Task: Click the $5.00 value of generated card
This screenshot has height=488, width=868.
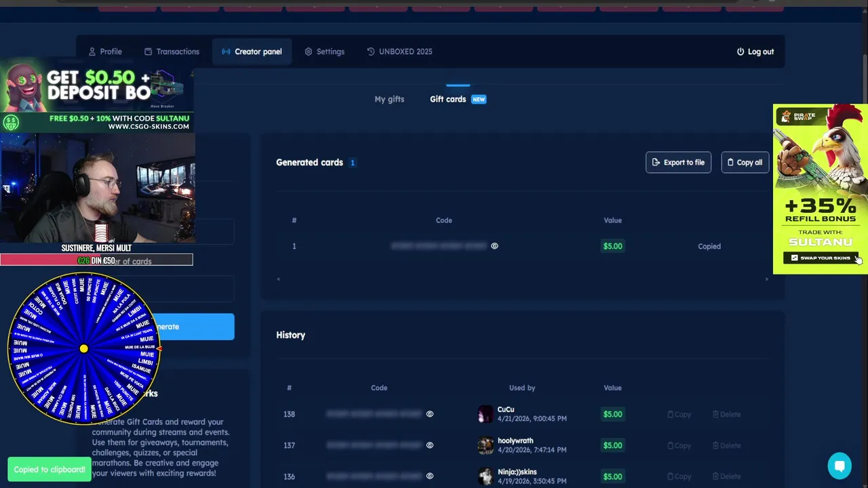Action: [612, 246]
